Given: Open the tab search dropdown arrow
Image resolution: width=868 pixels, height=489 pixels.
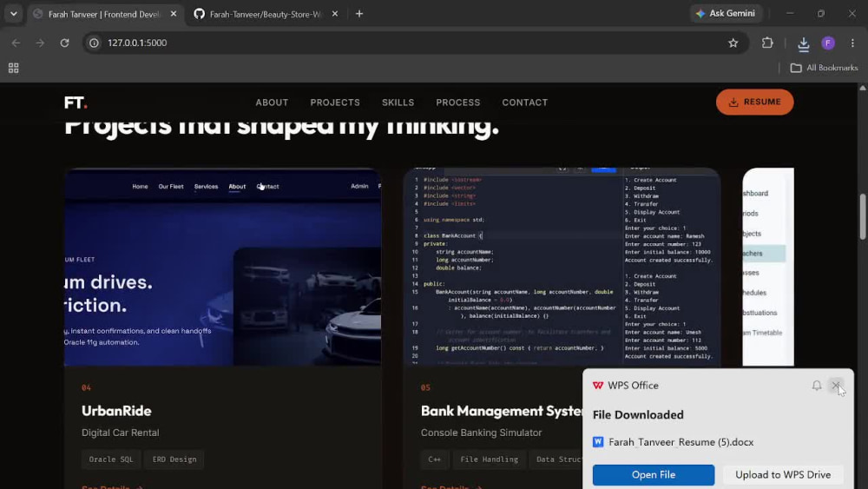Looking at the screenshot, I should point(13,14).
